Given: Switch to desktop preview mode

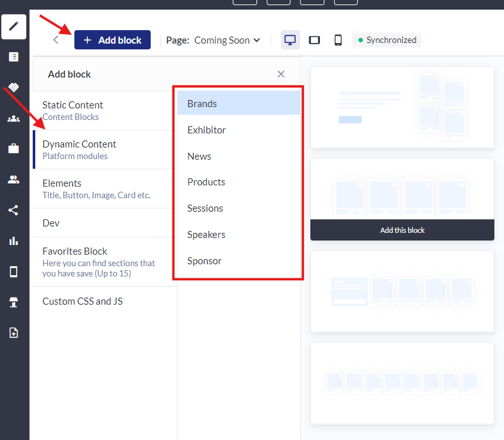Looking at the screenshot, I should (x=290, y=40).
